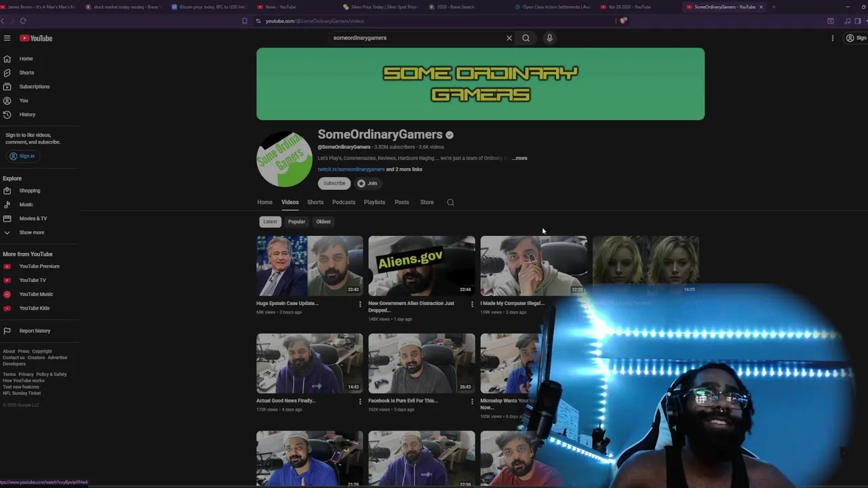This screenshot has height=488, width=868.
Task: Bookmark the page with address bar bookmark icon
Action: tap(245, 21)
